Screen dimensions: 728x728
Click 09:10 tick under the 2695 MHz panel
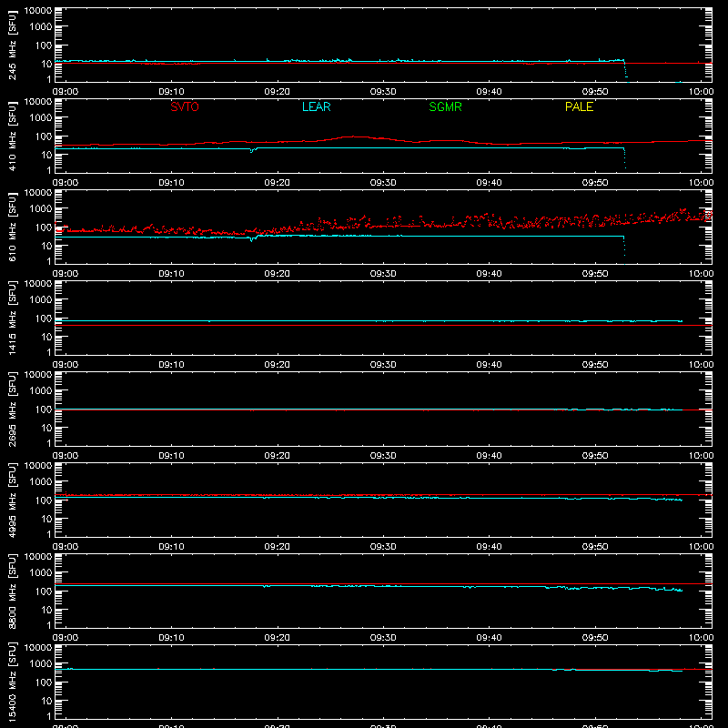[x=171, y=456]
